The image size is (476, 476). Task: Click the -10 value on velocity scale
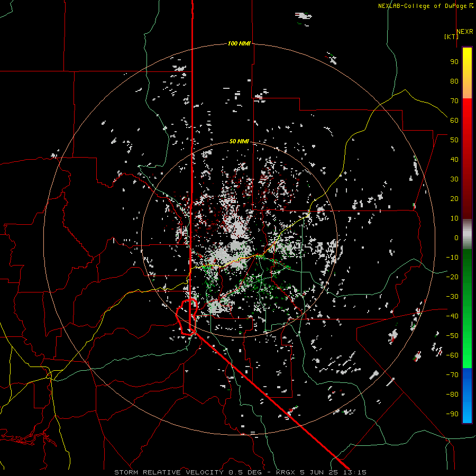pos(452,258)
